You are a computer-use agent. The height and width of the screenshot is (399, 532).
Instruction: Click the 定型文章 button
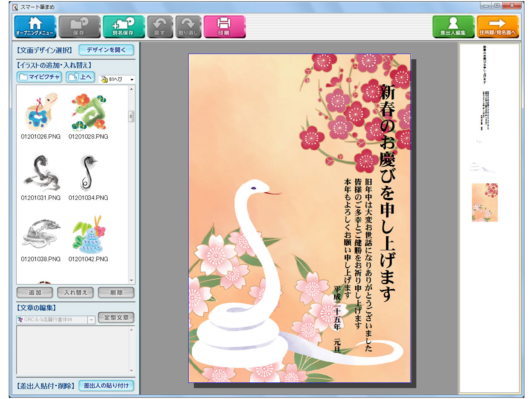click(x=116, y=318)
